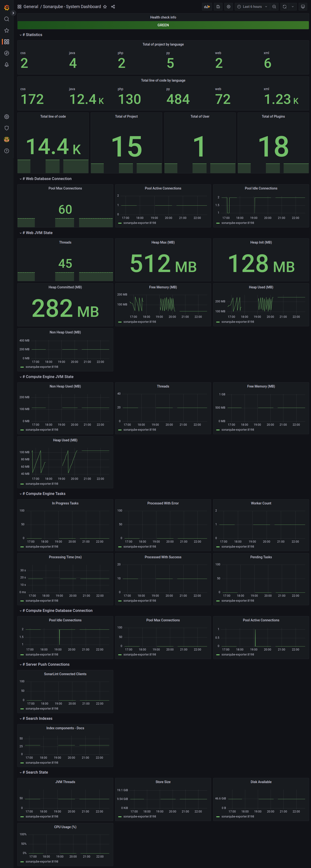Toggle sonarqube-exporter series in Processed With Error legend
The image size is (311, 868).
(140, 547)
